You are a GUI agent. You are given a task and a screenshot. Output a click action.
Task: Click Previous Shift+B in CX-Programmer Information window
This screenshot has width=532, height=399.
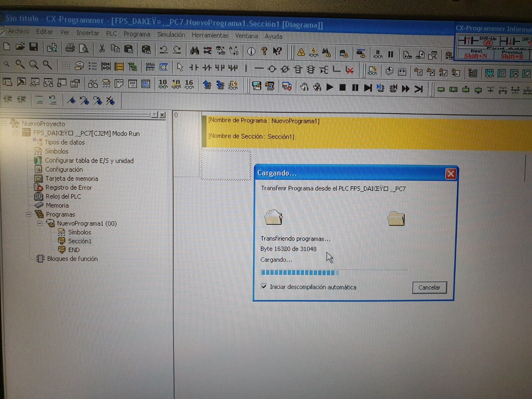coord(512,55)
